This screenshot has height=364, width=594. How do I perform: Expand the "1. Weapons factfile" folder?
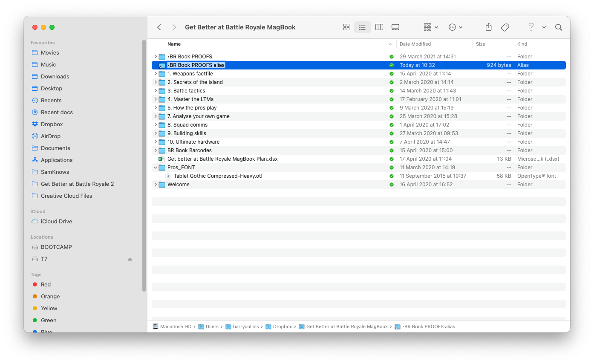click(155, 73)
